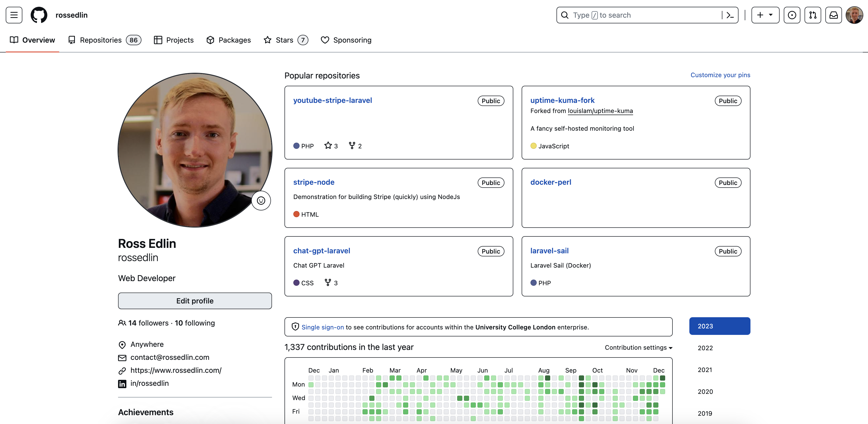Screen dimensions: 868x424
Task: Click the book icon on the Overview tab
Action: 14,40
